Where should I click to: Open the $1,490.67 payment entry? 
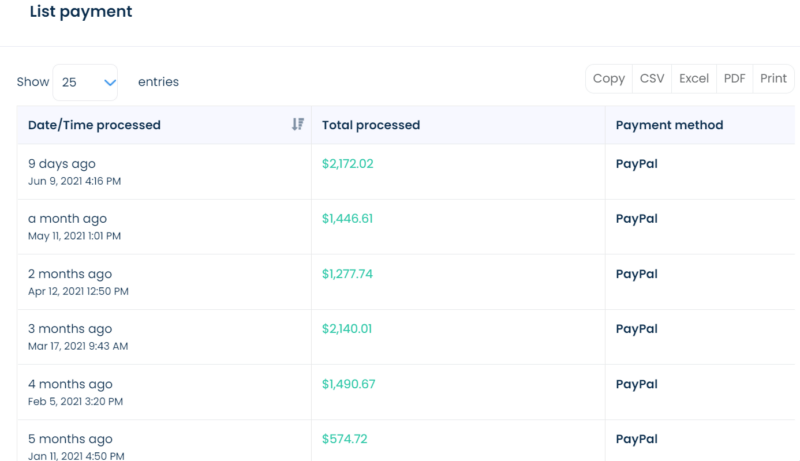click(x=348, y=384)
